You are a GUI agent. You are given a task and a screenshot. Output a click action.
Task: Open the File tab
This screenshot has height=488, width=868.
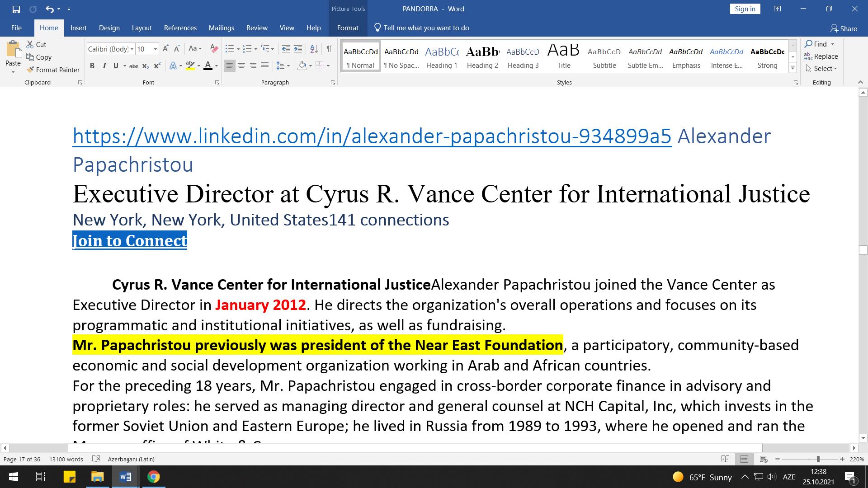point(16,28)
